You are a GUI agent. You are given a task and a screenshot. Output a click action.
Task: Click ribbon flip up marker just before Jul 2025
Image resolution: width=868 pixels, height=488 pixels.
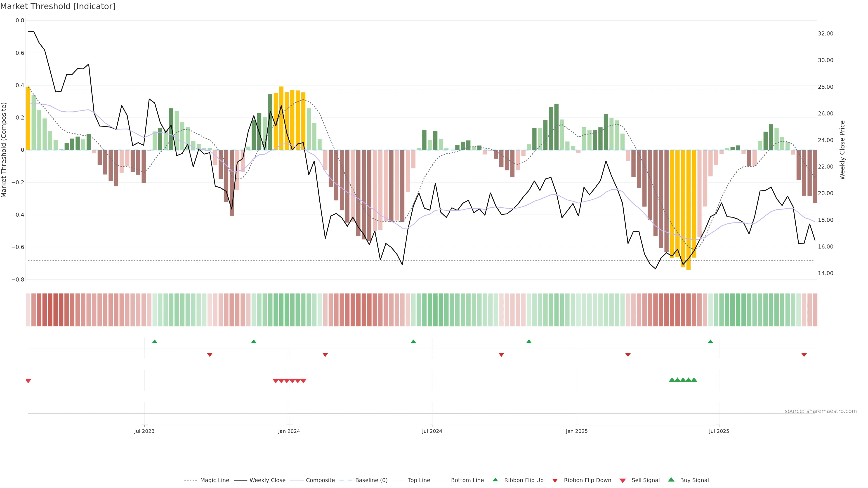point(711,342)
